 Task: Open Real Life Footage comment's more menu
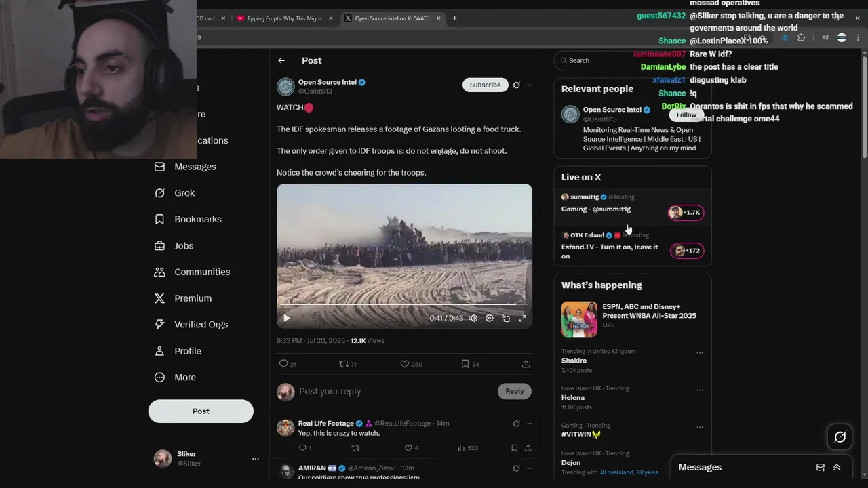pyautogui.click(x=528, y=424)
